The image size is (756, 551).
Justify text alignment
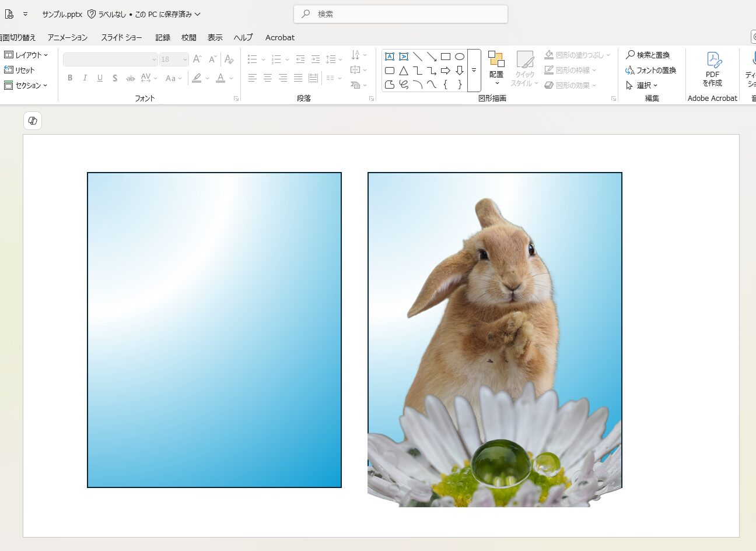coord(298,78)
